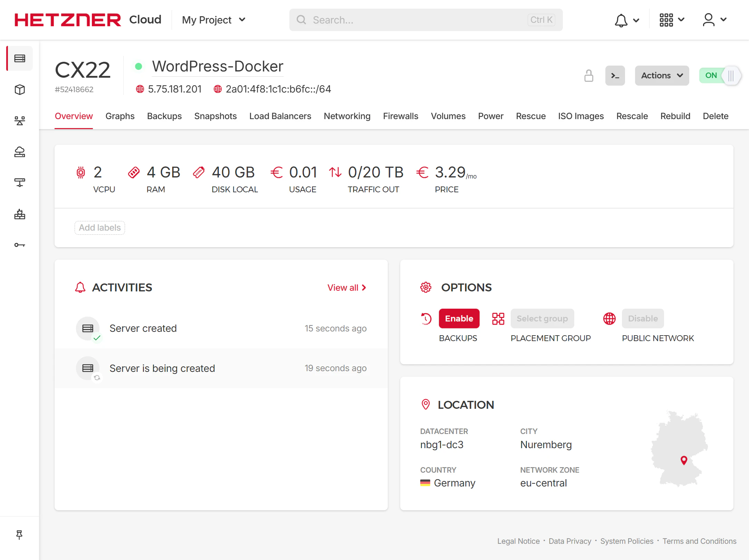Open the Snapshots tab
Screen dimensions: 749x560
click(x=215, y=116)
